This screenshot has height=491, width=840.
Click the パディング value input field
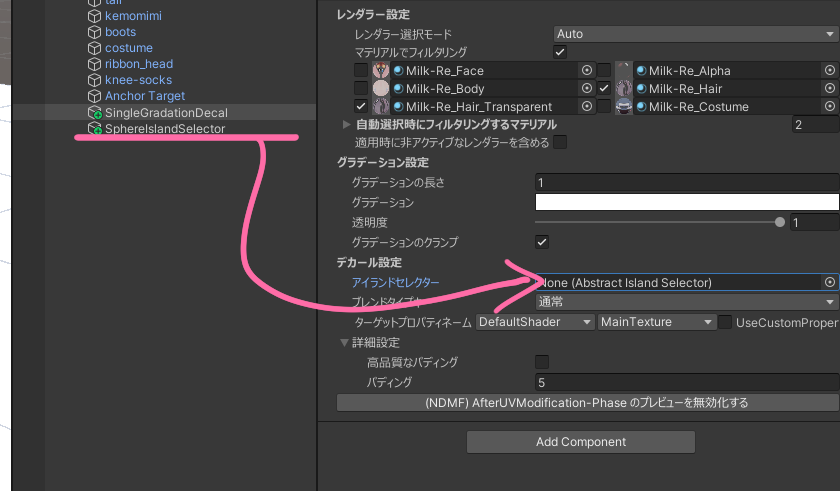pos(686,382)
